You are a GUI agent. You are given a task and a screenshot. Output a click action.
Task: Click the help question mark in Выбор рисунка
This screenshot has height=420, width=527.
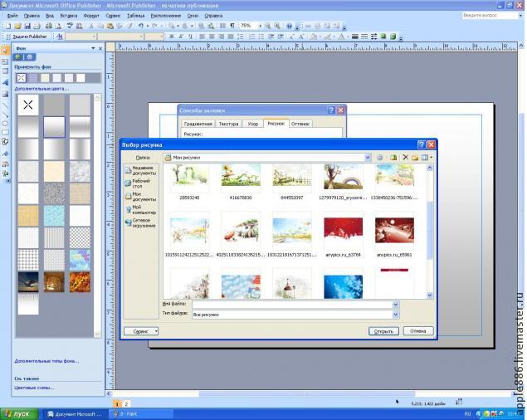coord(421,144)
